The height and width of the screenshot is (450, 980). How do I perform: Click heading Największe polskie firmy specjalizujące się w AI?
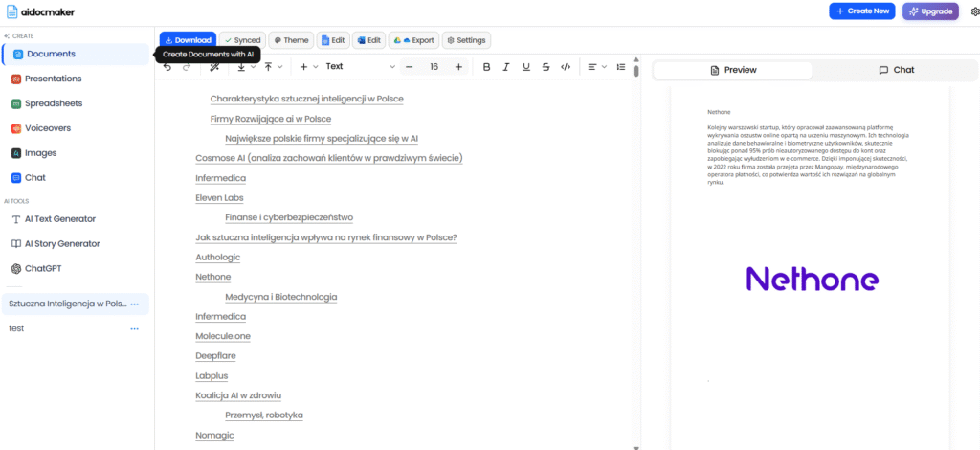click(x=322, y=139)
